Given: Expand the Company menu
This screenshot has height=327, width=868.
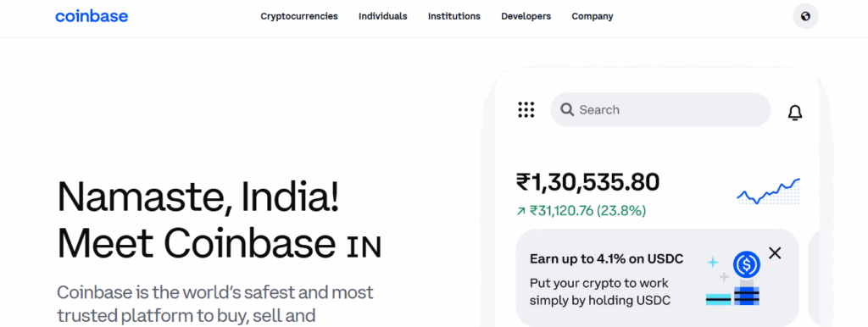Looking at the screenshot, I should tap(593, 17).
